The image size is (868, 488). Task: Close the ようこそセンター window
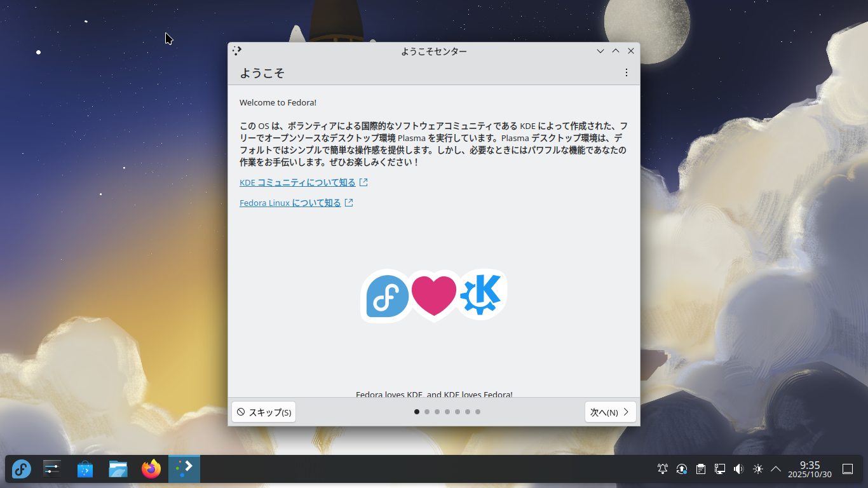[x=631, y=51]
